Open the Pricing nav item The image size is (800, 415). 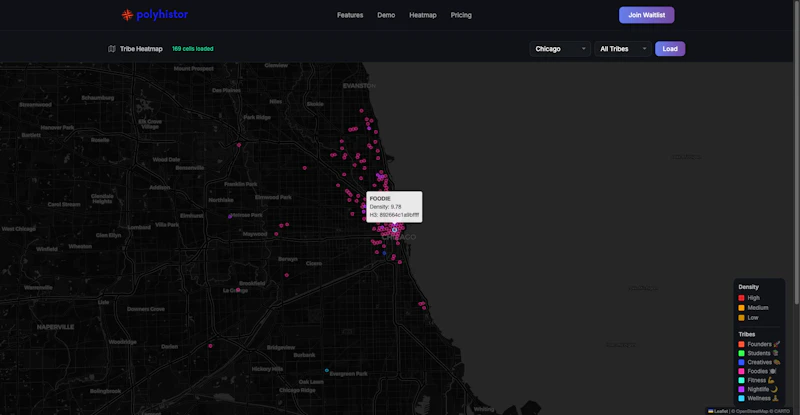tap(461, 15)
